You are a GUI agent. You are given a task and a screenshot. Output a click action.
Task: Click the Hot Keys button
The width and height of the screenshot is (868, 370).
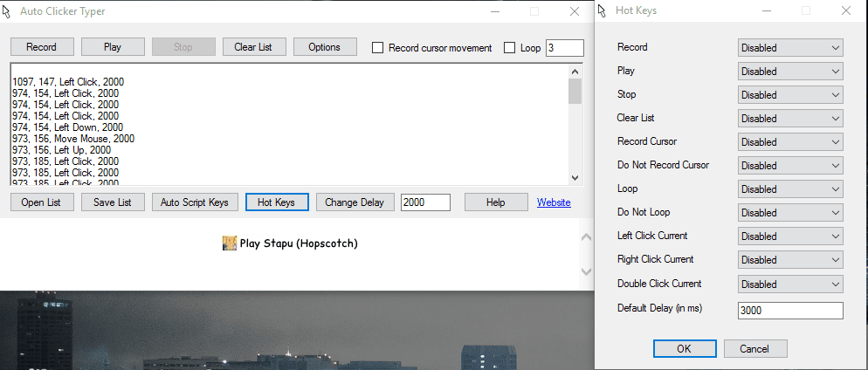(x=277, y=202)
